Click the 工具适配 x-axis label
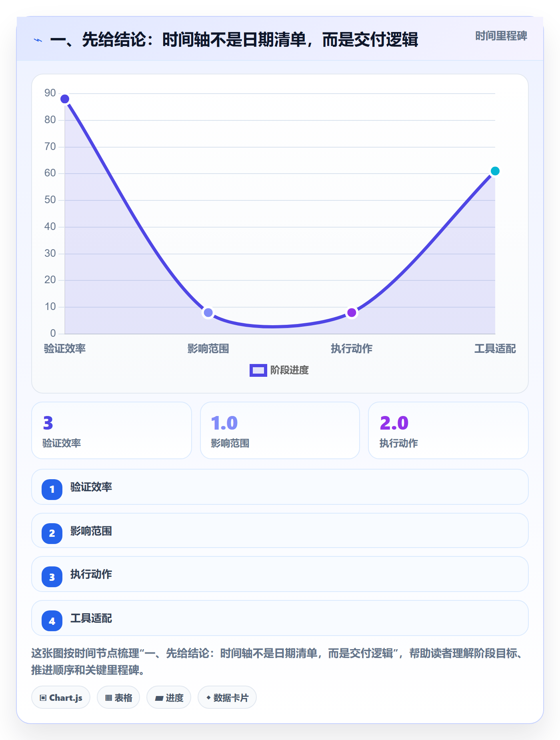The height and width of the screenshot is (740, 560). click(x=495, y=348)
